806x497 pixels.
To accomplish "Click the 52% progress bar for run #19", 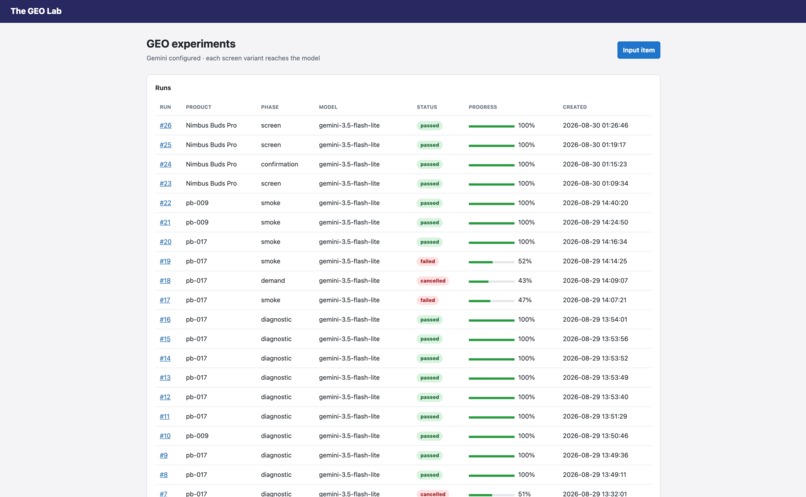I will (x=491, y=262).
